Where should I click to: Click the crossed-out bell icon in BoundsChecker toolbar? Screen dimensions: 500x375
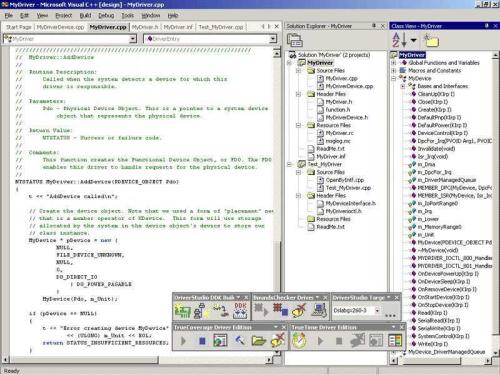299,310
